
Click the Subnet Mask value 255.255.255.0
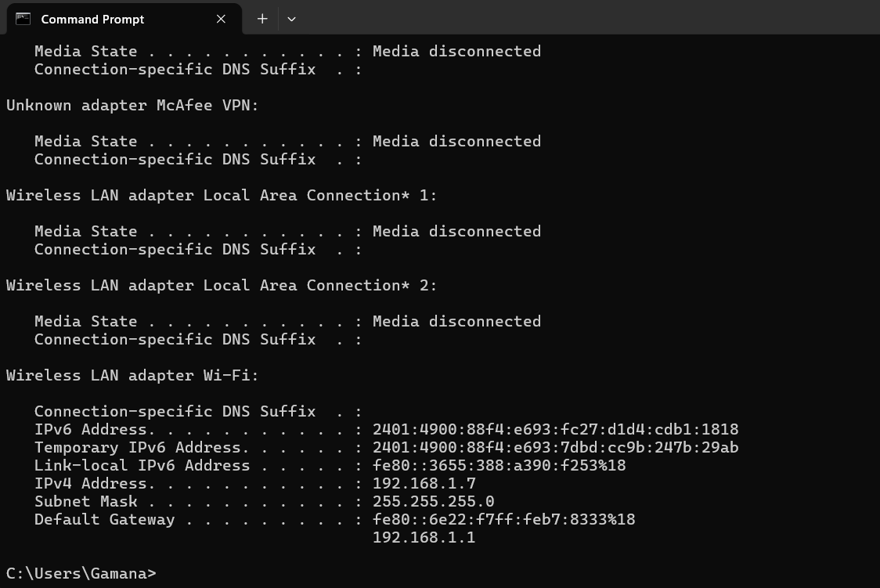tap(433, 501)
